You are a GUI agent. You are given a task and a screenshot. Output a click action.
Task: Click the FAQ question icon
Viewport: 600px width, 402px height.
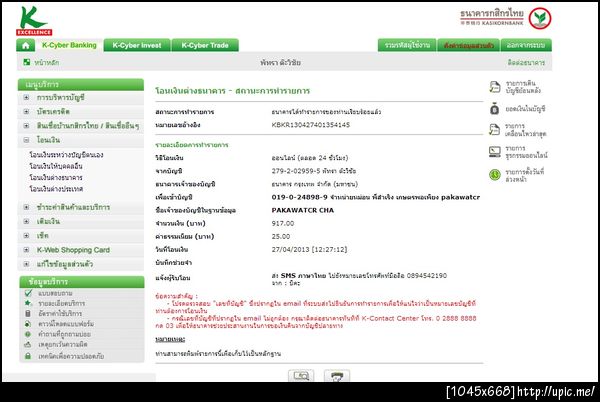click(x=28, y=334)
